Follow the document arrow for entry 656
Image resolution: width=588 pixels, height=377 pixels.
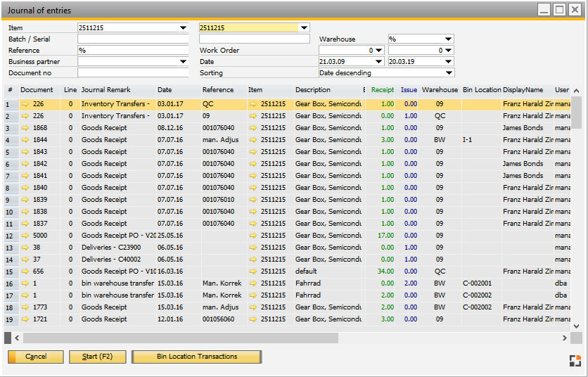click(x=25, y=271)
